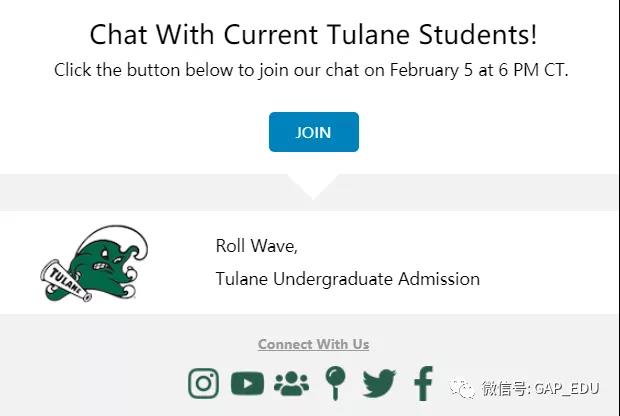Open the YouTube channel icon

coord(247,383)
